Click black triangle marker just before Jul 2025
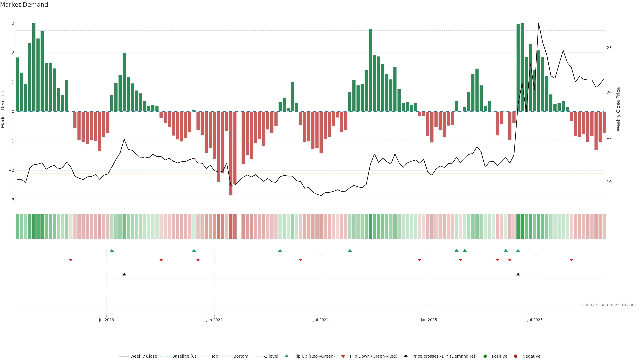 point(518,274)
